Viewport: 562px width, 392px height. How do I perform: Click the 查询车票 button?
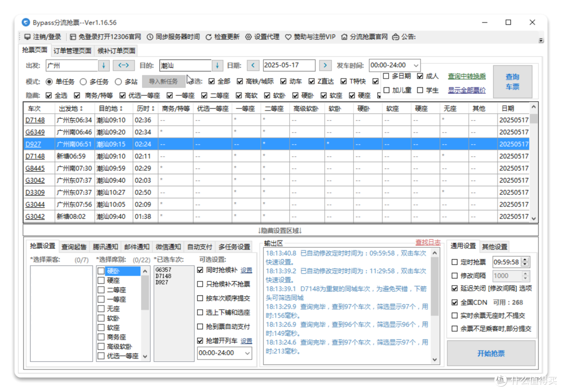tap(513, 82)
